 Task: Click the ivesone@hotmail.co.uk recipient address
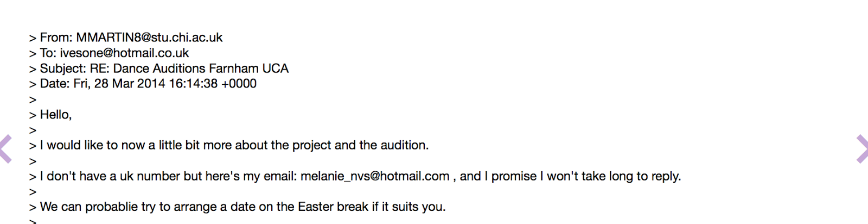(124, 53)
